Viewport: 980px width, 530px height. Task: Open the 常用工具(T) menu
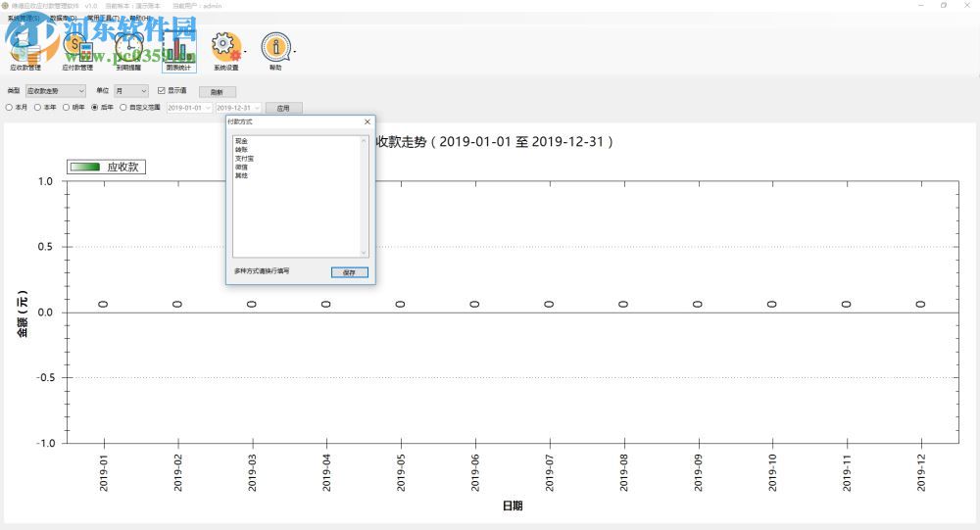coord(103,19)
